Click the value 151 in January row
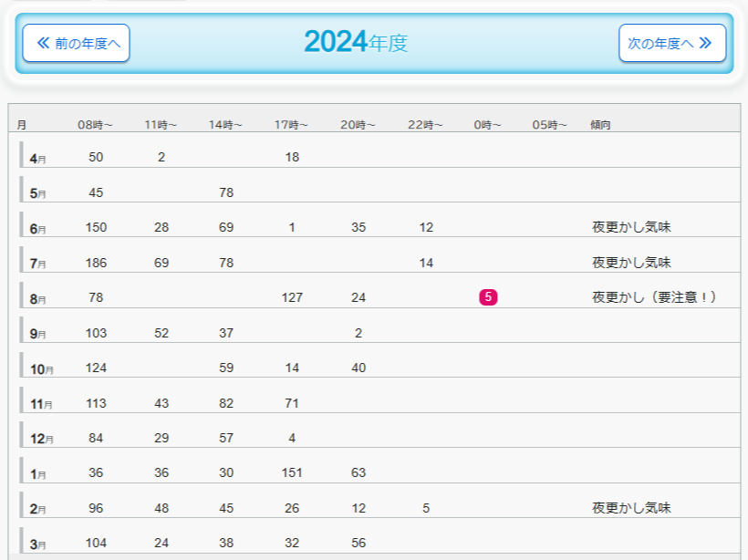The image size is (748, 560). click(x=292, y=472)
